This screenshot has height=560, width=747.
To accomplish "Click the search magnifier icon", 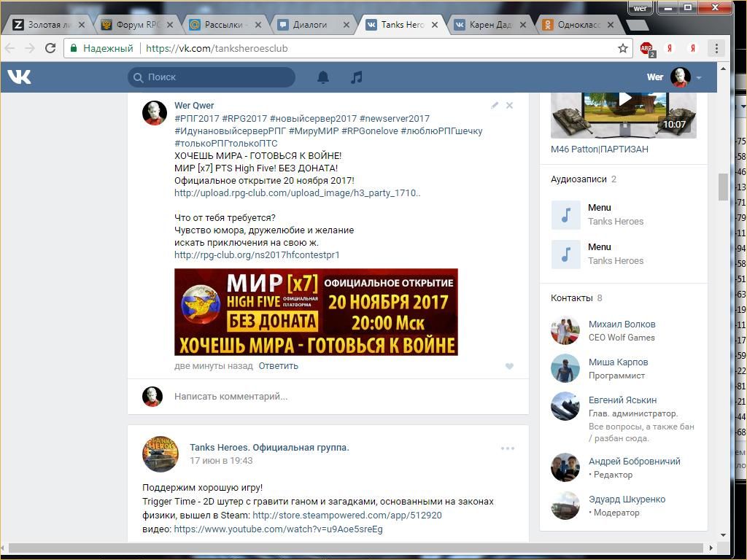I will [138, 77].
